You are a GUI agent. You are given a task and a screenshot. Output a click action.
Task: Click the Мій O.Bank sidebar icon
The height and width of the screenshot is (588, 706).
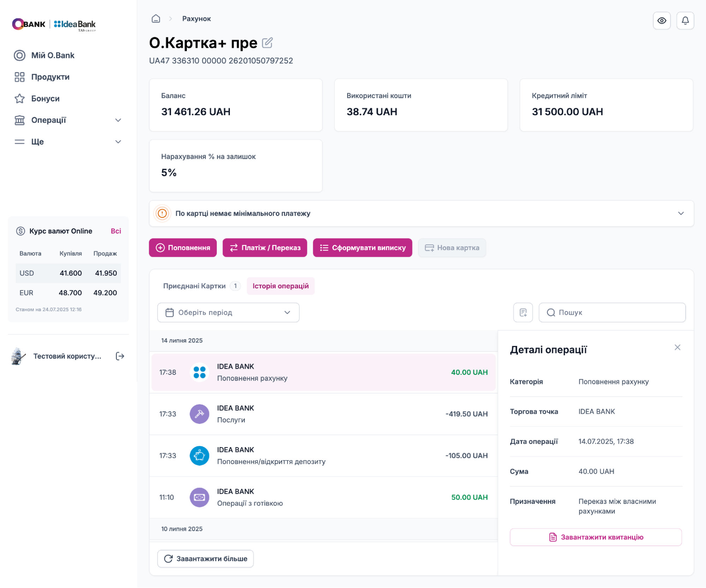point(20,55)
